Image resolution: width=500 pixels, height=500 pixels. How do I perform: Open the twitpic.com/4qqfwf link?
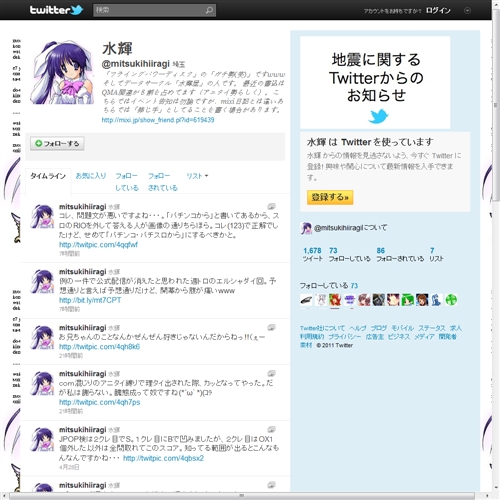98,245
